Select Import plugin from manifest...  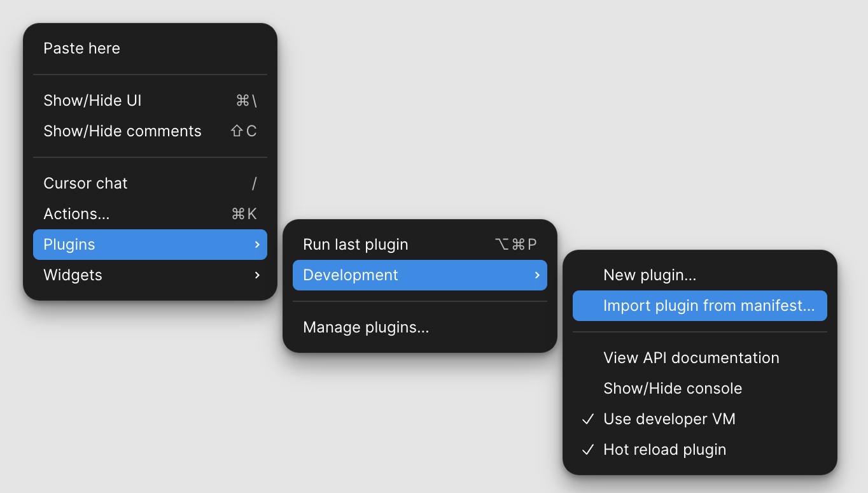[x=708, y=306]
